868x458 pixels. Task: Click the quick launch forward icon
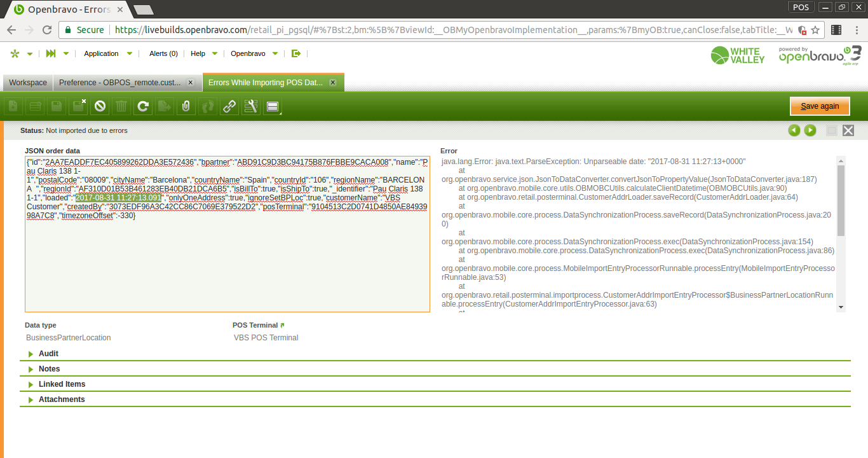[x=51, y=54]
